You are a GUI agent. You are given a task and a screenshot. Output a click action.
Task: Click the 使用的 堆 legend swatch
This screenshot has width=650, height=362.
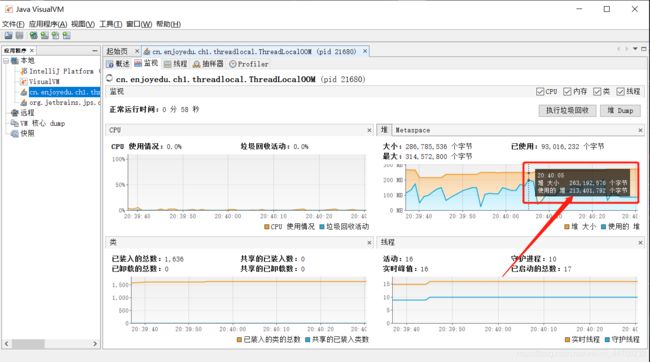[x=604, y=227]
